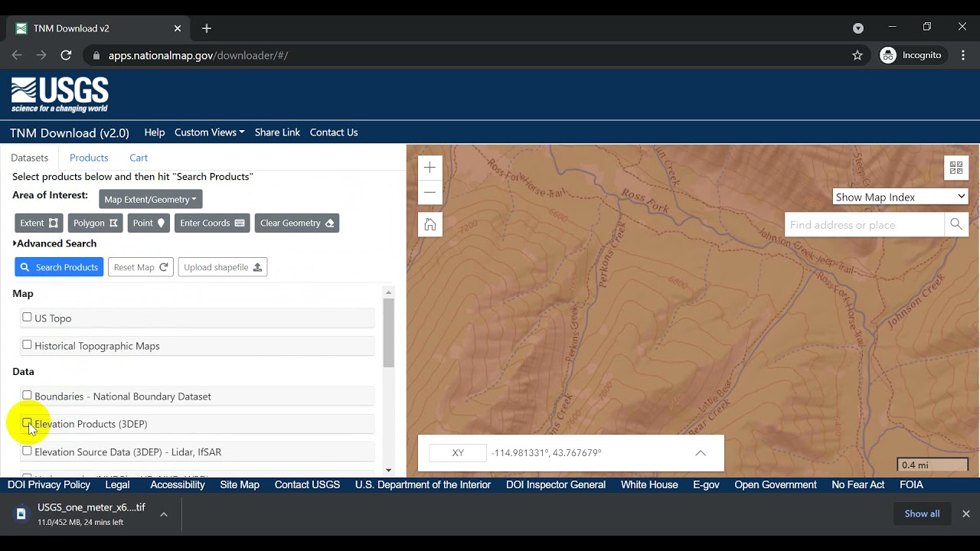Open the White House footer link
The width and height of the screenshot is (980, 551).
(649, 484)
